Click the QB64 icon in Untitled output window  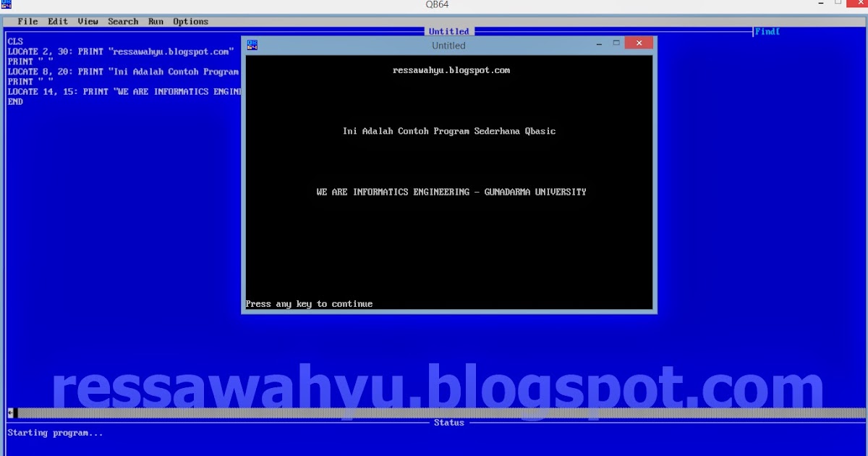click(252, 45)
